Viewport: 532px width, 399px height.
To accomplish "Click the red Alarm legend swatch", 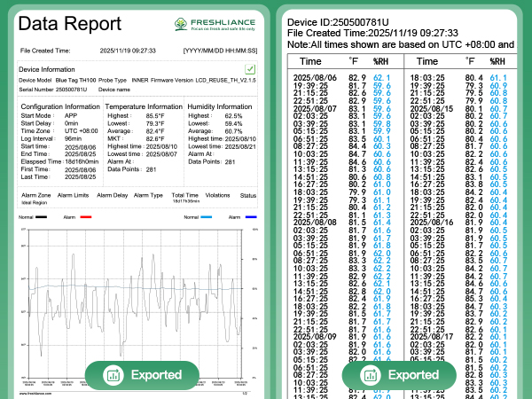I will coord(86,216).
